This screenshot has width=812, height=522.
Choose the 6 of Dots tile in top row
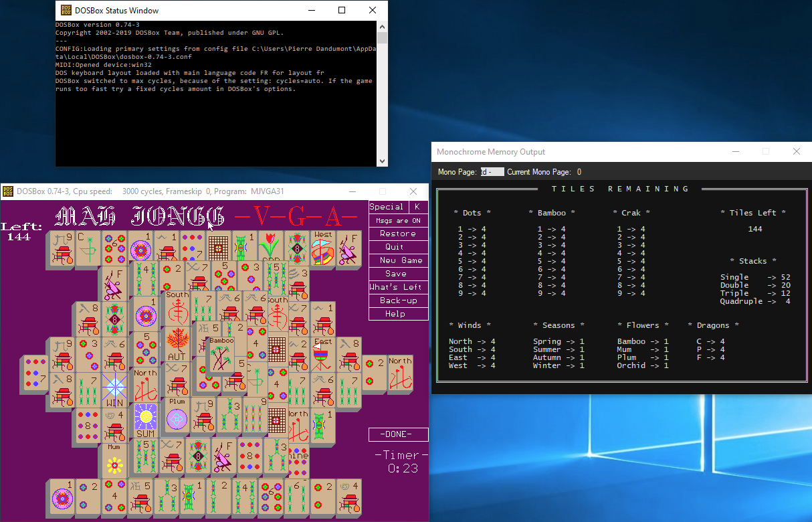115,248
